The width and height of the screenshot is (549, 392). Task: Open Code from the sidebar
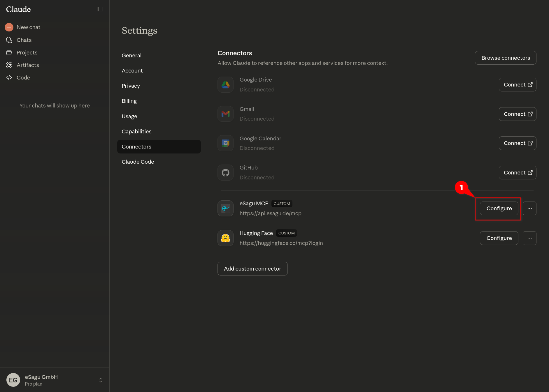[23, 77]
